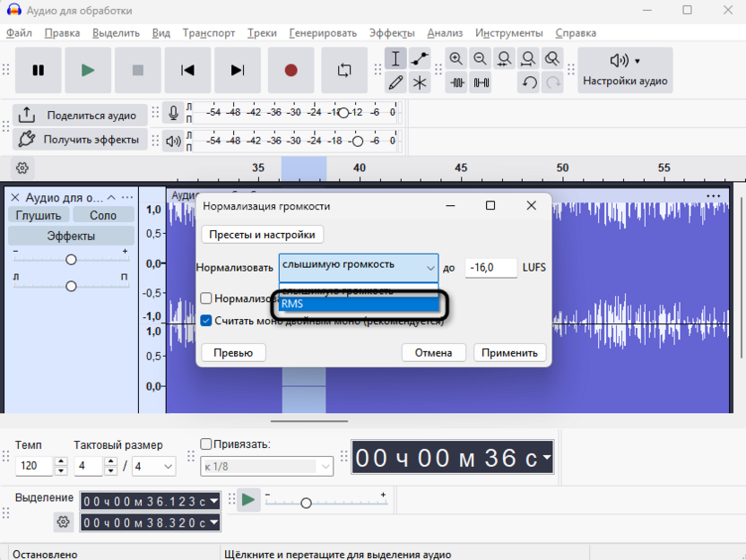Click the Zoom In magnifier icon
This screenshot has width=746, height=560.
click(x=456, y=59)
